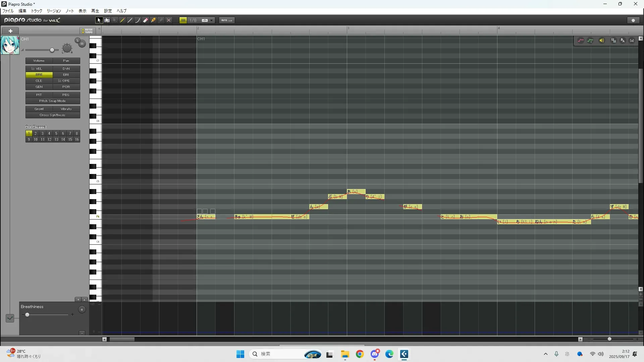
Task: Select the curve line tool
Action: [x=138, y=20]
